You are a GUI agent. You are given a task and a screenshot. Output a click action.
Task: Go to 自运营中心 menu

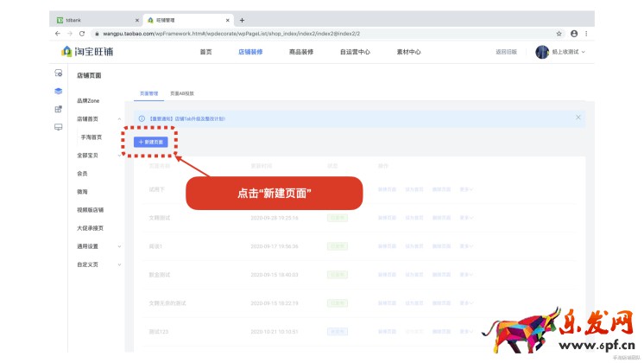355,52
